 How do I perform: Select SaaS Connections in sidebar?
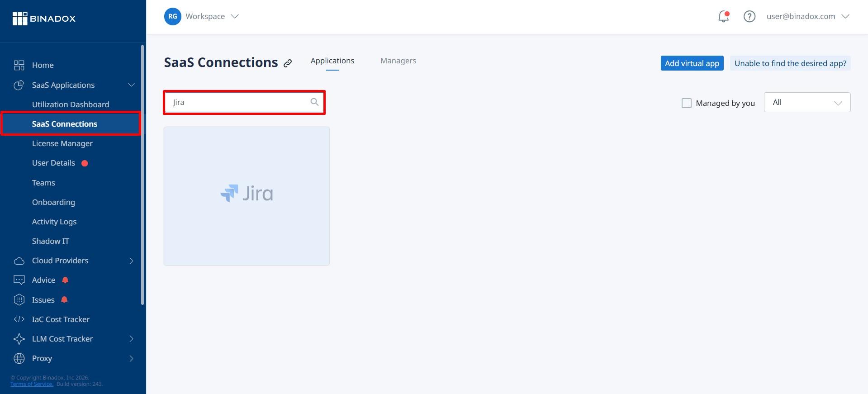pyautogui.click(x=71, y=124)
